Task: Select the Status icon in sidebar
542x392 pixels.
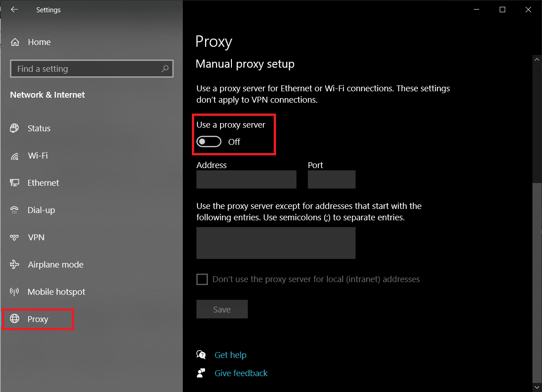Action: 15,128
